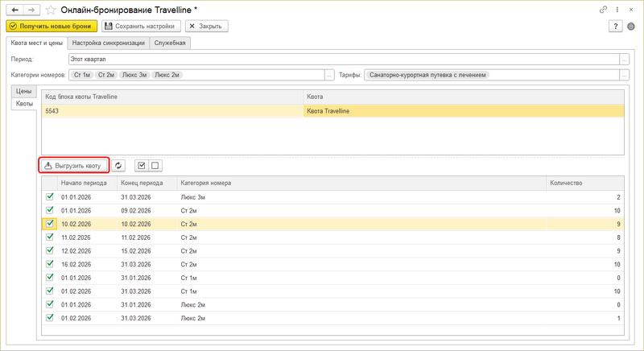Click quantity 8 in the 11.02.2026 row
Screen dimensions: 644x351
[585, 237]
